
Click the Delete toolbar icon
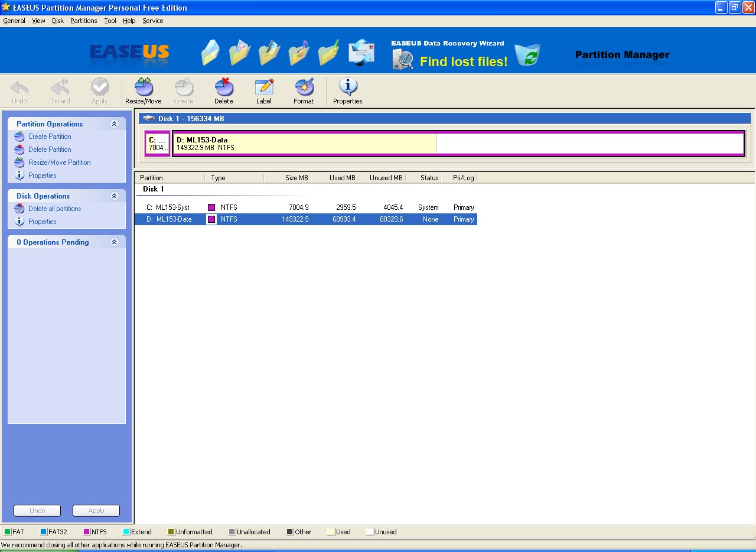[224, 87]
